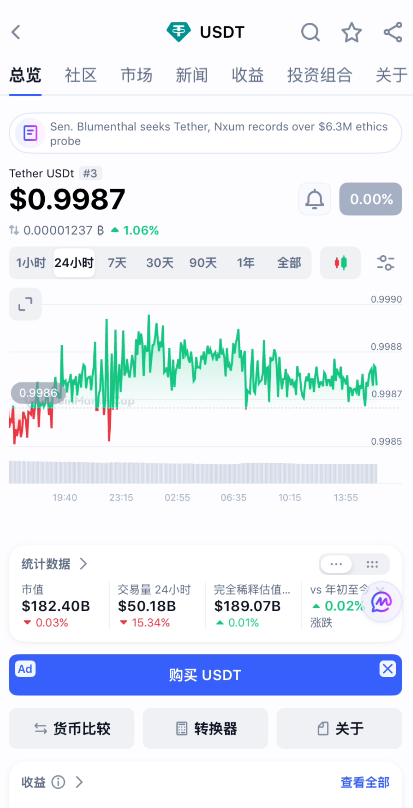The width and height of the screenshot is (413, 808).
Task: Tap the $0.9987 price
Action: click(x=68, y=199)
